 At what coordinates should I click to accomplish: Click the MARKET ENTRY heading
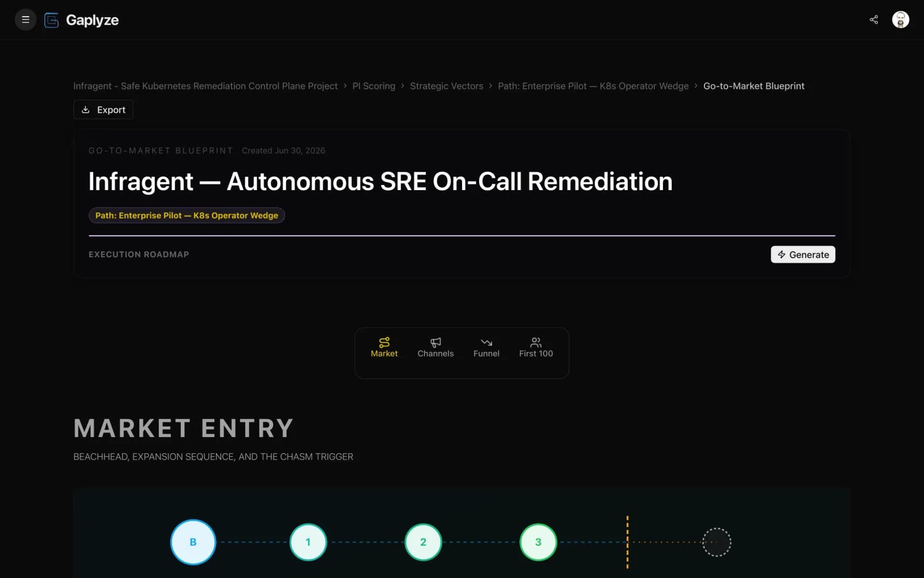(x=184, y=428)
